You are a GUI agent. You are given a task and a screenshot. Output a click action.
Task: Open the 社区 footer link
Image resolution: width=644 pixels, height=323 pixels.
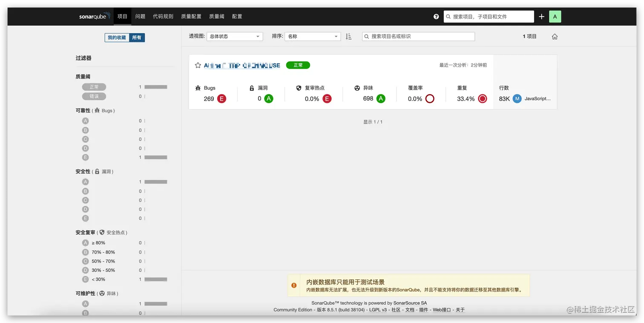[396, 310]
